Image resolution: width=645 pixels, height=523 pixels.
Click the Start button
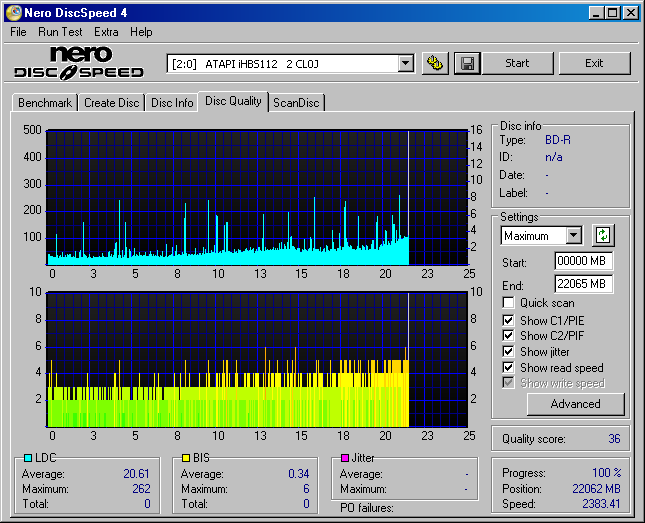pos(517,63)
